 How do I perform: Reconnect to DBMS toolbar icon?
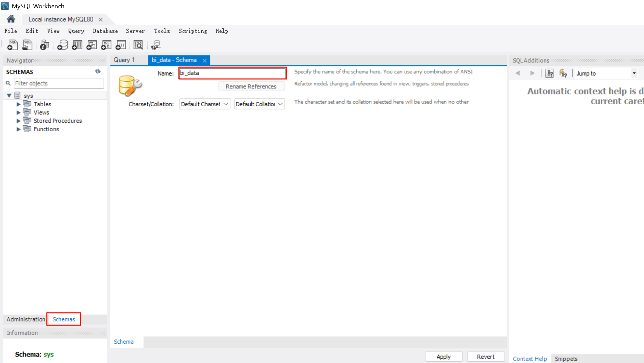(x=156, y=45)
